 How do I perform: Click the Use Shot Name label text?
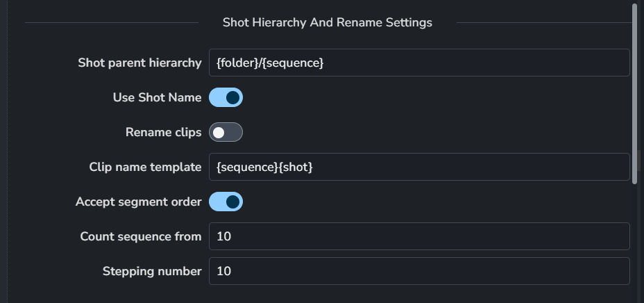click(x=157, y=97)
